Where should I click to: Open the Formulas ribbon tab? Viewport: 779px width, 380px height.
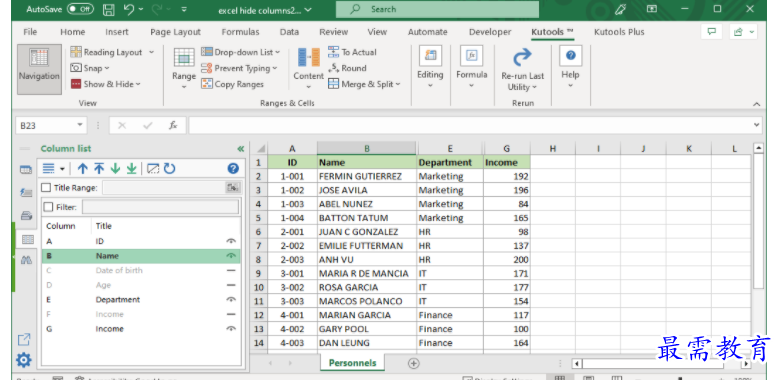[x=240, y=32]
